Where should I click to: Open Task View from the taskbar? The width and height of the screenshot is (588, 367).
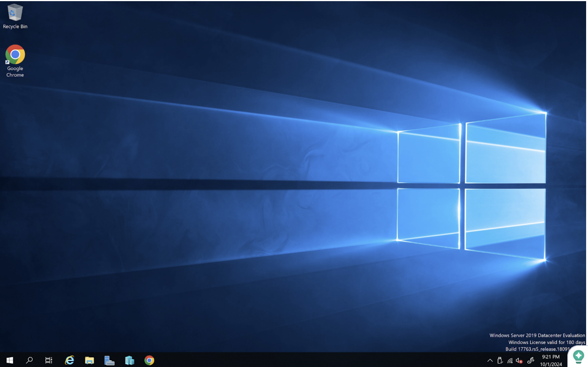pyautogui.click(x=49, y=360)
